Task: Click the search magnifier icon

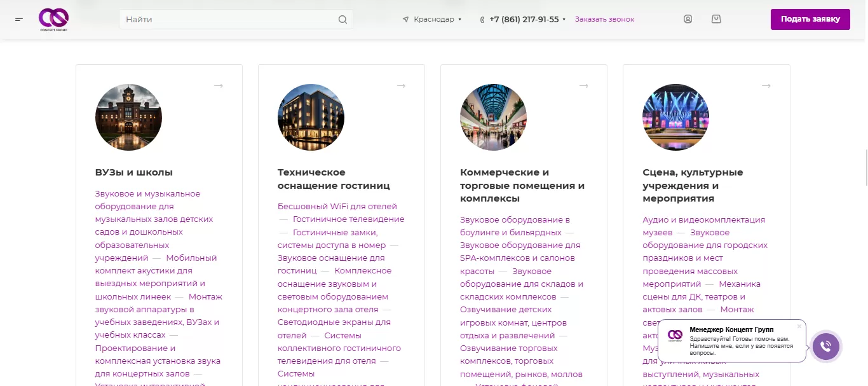Action: click(x=342, y=20)
